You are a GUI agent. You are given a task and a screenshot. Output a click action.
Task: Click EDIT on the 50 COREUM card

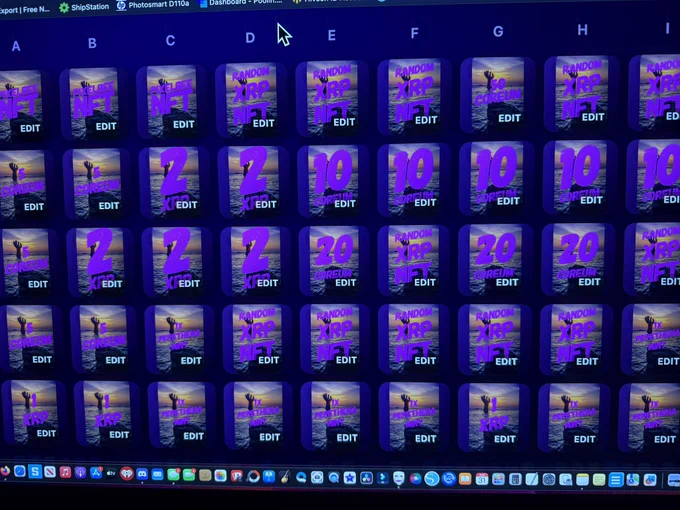509,118
